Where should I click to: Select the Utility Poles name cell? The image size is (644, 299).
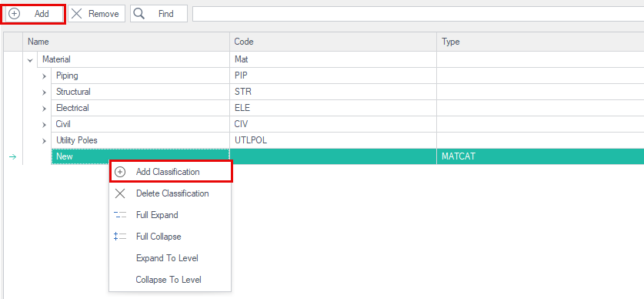click(141, 141)
